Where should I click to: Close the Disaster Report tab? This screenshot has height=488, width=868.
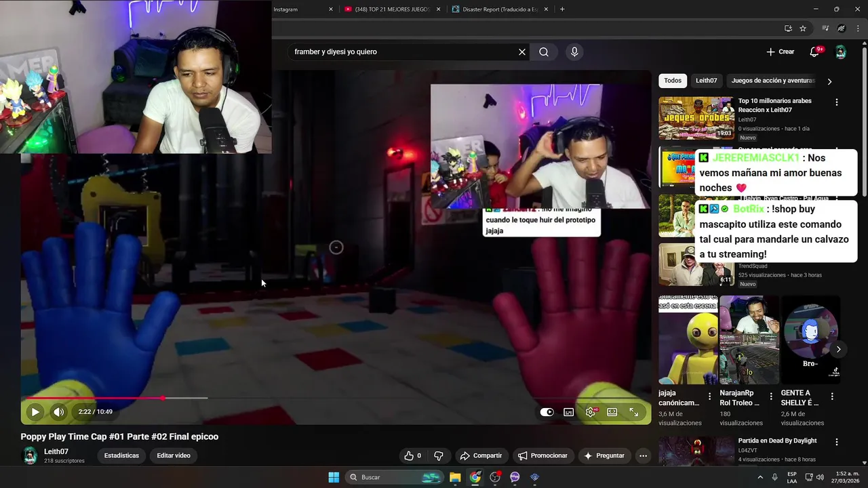point(547,9)
